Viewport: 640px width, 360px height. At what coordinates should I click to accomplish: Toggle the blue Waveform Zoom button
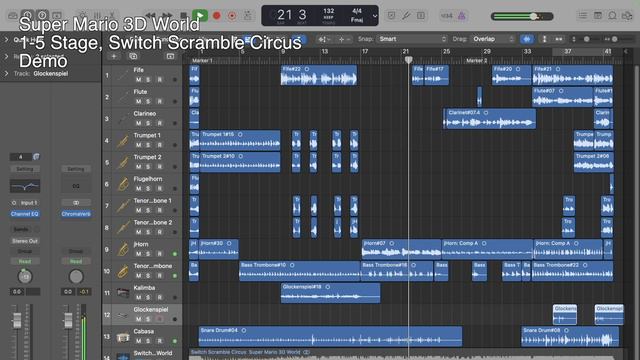(527, 39)
